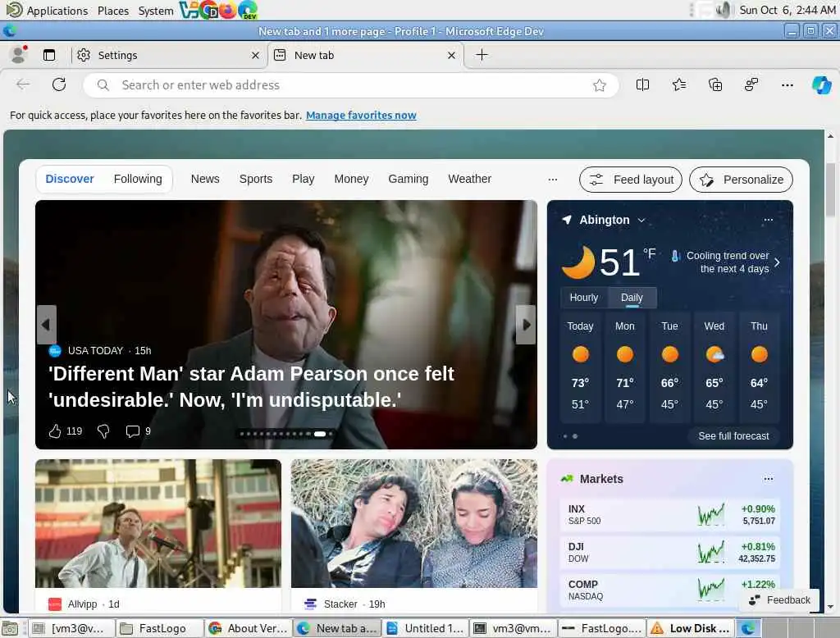
Task: Open the Favorites list icon
Action: pyautogui.click(x=678, y=84)
